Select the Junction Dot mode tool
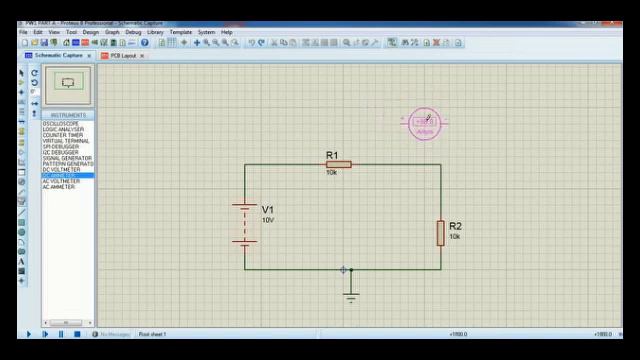The image size is (640, 360). pyautogui.click(x=22, y=92)
